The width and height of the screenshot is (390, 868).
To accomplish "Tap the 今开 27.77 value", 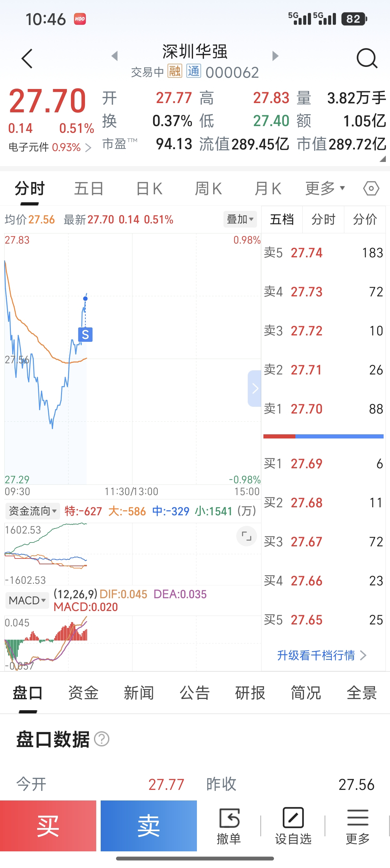I will 166,785.
